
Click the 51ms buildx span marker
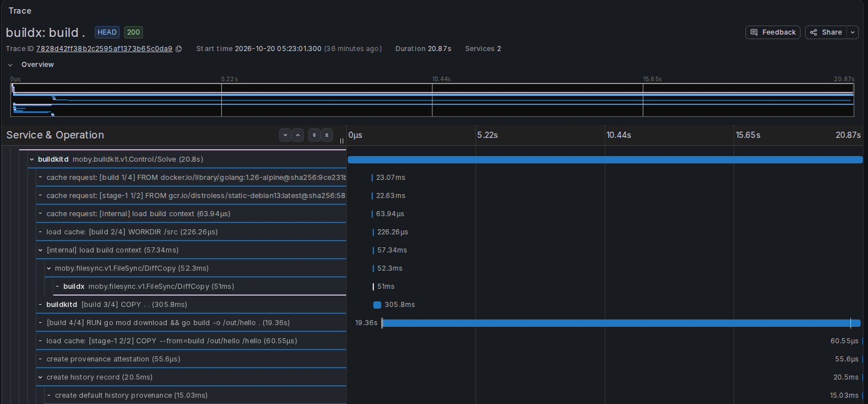point(373,287)
